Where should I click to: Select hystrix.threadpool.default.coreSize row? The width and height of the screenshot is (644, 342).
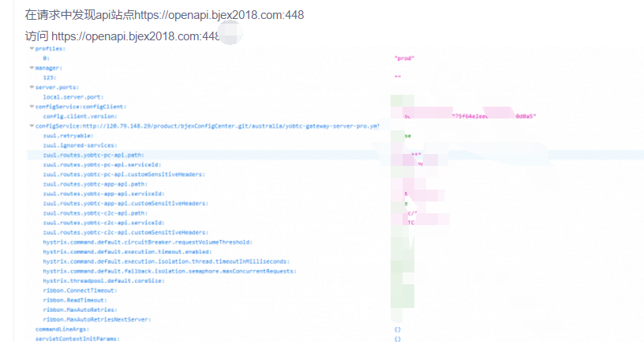pos(103,280)
